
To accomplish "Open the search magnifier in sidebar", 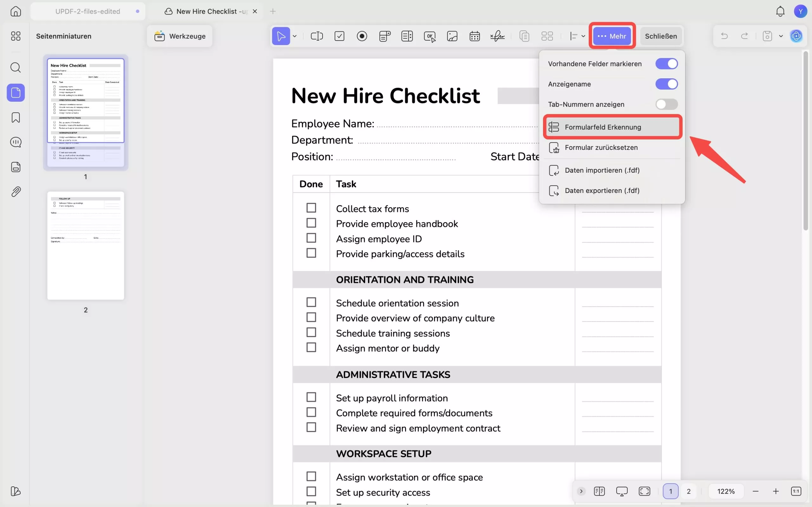I will click(x=16, y=67).
